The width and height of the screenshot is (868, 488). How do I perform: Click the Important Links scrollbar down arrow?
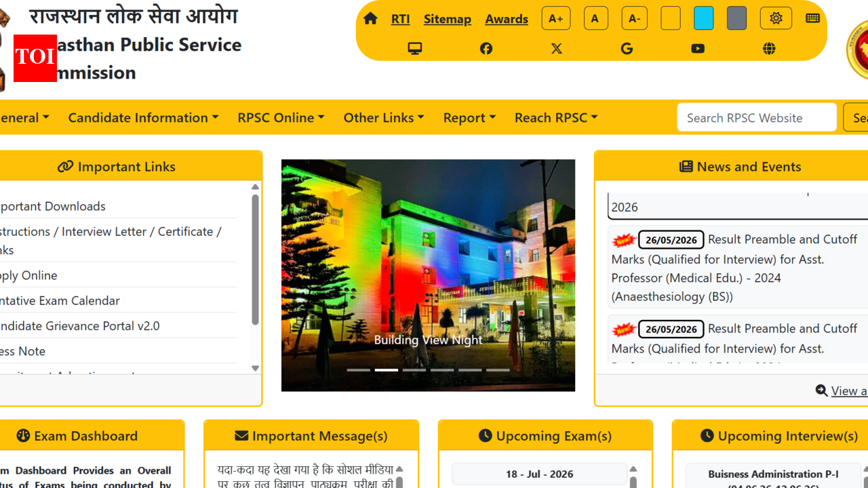[255, 368]
